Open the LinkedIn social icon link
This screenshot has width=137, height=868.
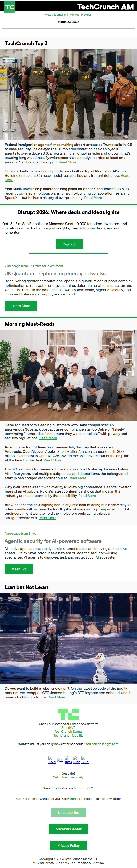click(77, 760)
